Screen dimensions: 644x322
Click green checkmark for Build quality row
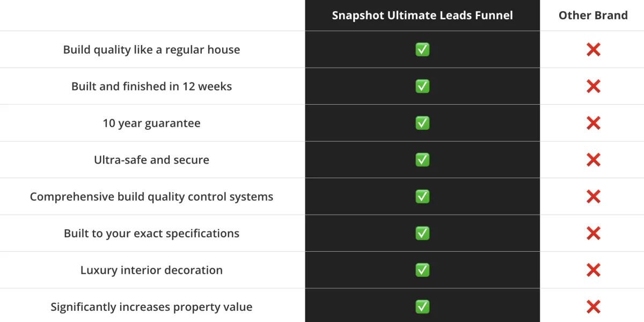[422, 49]
